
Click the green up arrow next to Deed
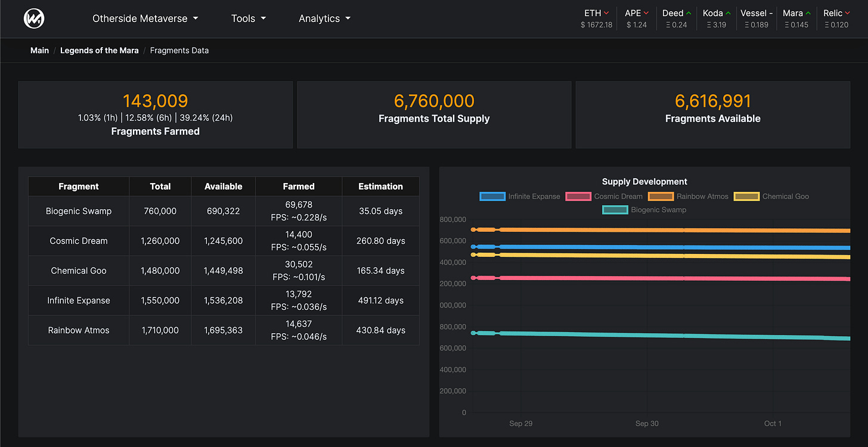[689, 13]
